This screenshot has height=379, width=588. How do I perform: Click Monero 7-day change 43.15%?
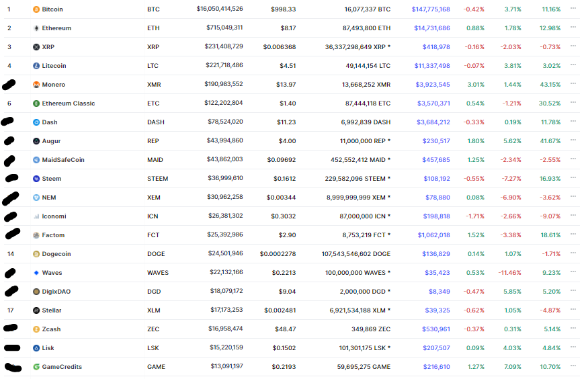(x=550, y=85)
